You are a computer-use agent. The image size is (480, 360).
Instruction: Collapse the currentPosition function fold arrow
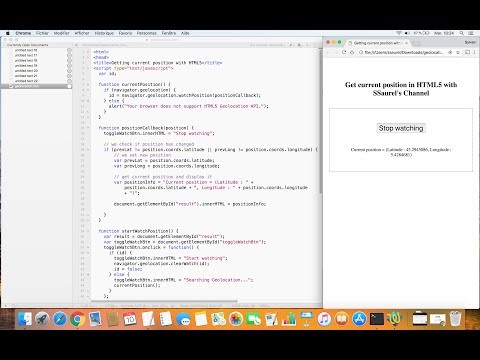(88, 84)
